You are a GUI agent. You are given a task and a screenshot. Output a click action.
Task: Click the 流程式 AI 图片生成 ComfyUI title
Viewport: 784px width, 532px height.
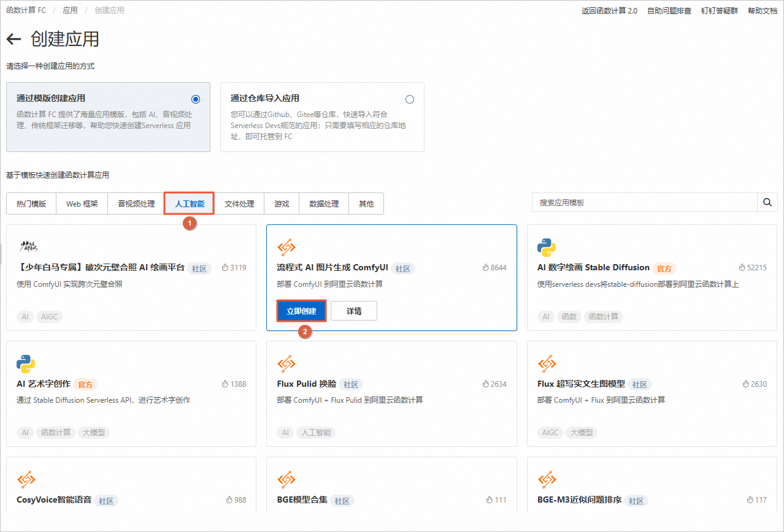pos(332,268)
